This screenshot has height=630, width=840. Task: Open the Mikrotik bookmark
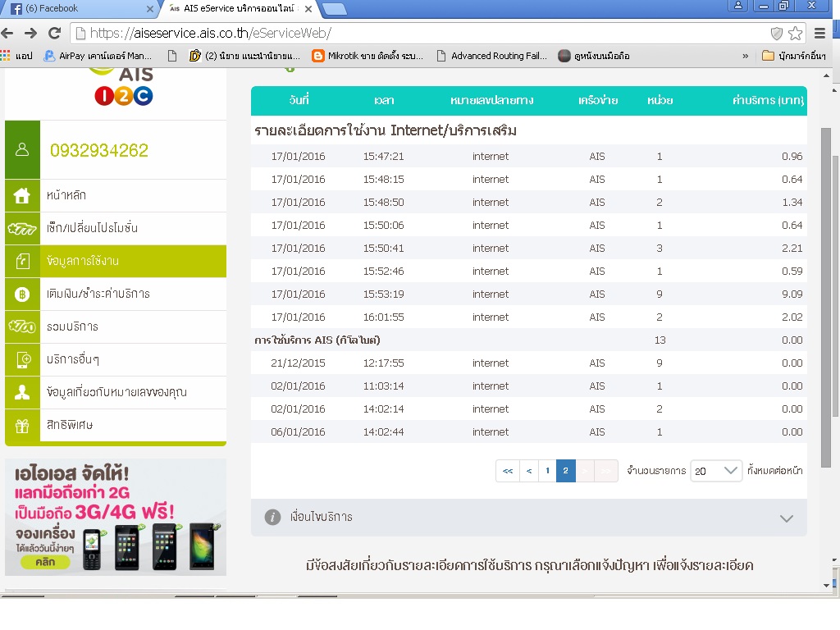point(367,56)
